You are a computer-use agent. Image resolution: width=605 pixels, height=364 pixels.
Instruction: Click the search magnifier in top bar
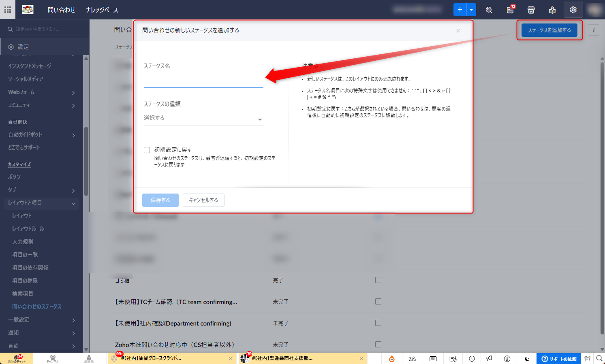click(x=489, y=10)
